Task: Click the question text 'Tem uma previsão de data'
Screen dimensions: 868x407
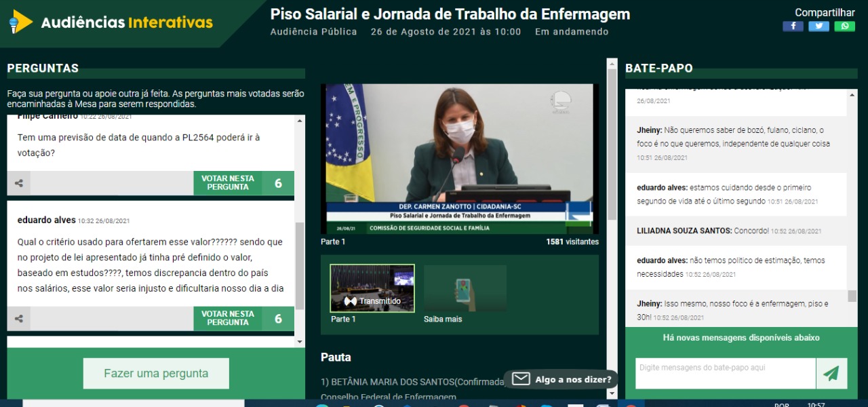Action: point(138,145)
